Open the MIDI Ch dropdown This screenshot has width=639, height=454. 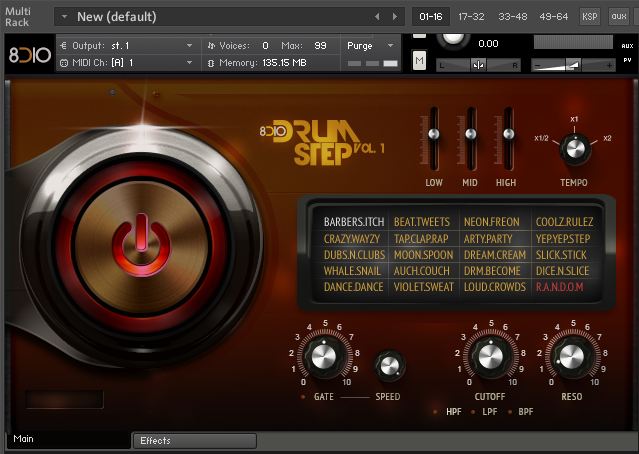tap(128, 63)
